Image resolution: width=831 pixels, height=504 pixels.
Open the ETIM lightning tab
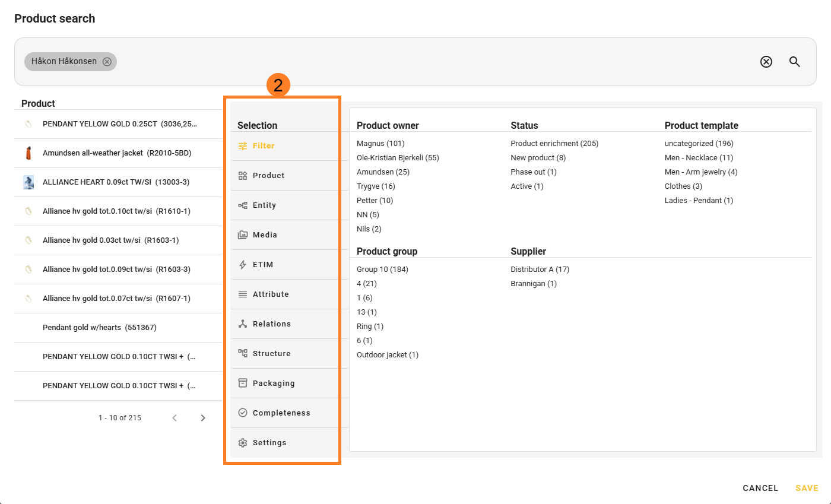pyautogui.click(x=243, y=265)
